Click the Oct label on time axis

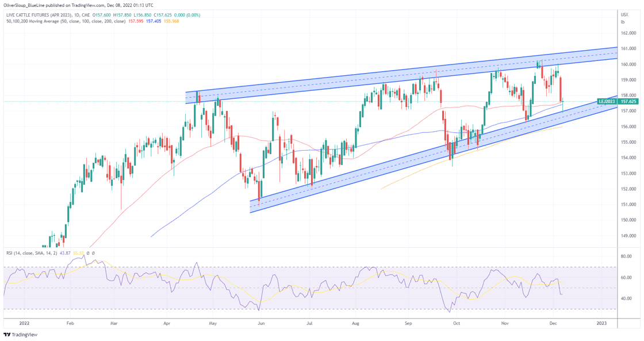click(x=457, y=324)
